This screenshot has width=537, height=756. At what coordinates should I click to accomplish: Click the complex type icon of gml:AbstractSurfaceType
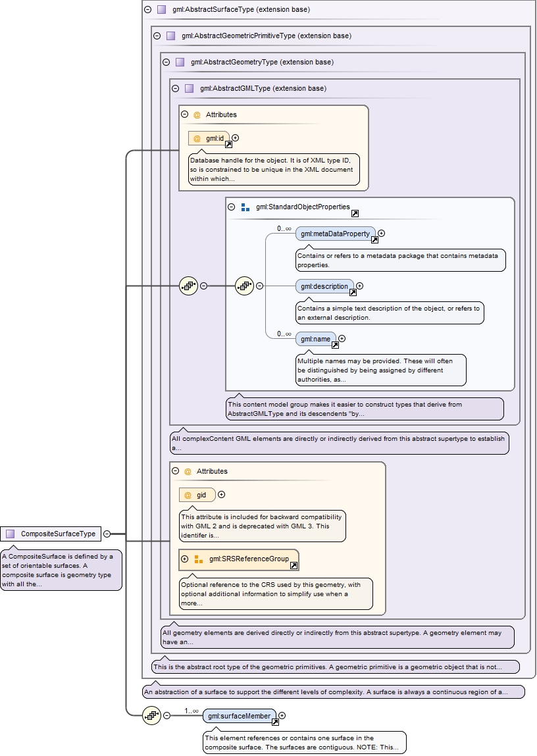coord(162,9)
